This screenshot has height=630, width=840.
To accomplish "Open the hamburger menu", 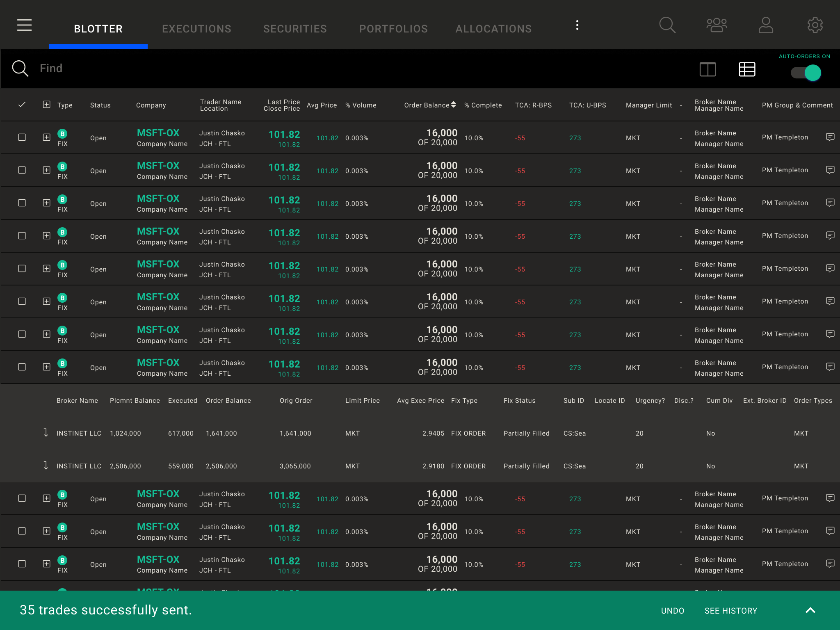I will [x=24, y=25].
